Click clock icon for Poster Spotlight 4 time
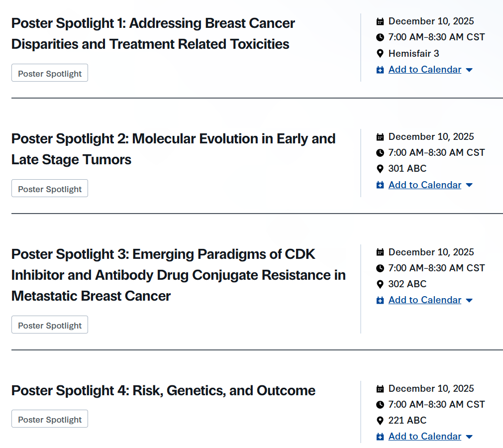This screenshot has height=448, width=503. (380, 405)
